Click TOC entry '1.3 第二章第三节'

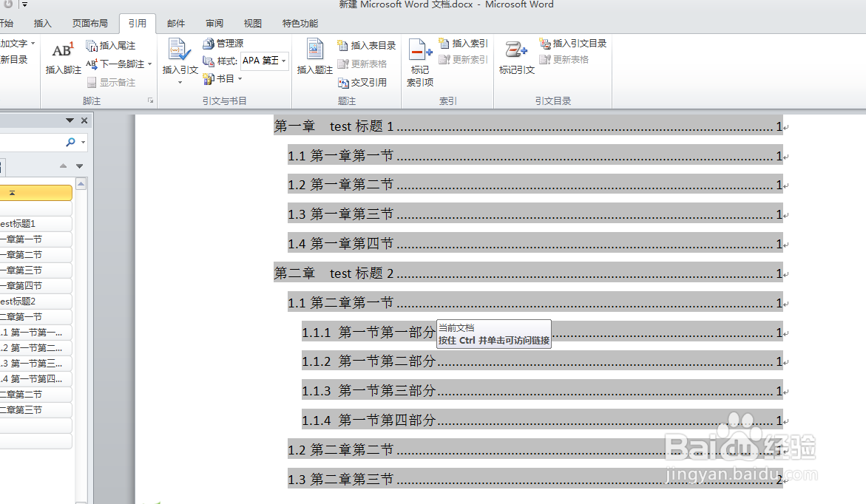(535, 479)
